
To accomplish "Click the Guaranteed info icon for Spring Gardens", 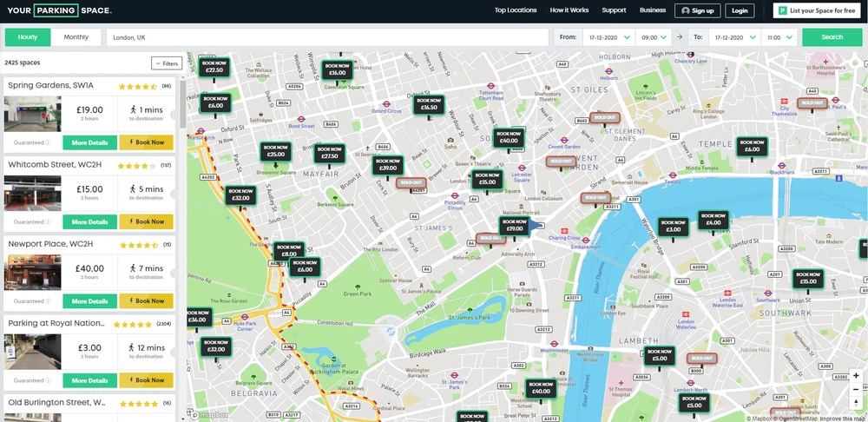I will (48, 142).
